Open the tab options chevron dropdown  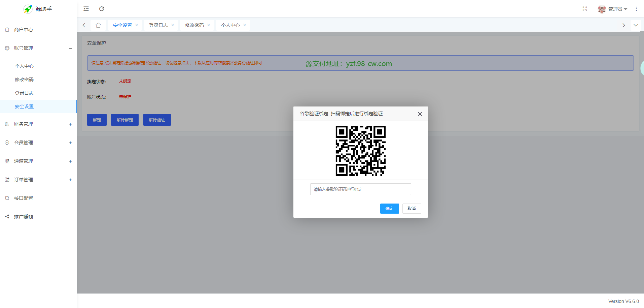pos(636,25)
